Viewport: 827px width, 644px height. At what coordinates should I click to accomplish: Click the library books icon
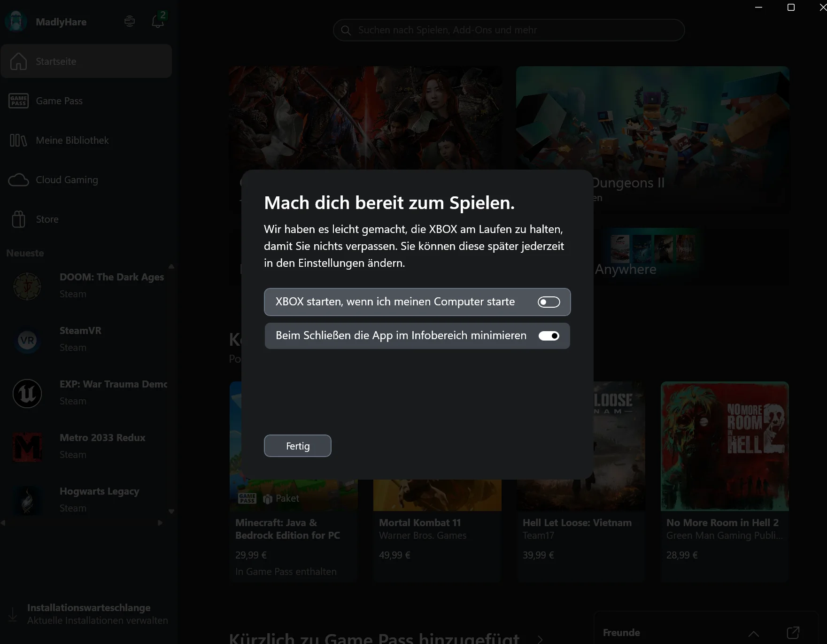19,140
